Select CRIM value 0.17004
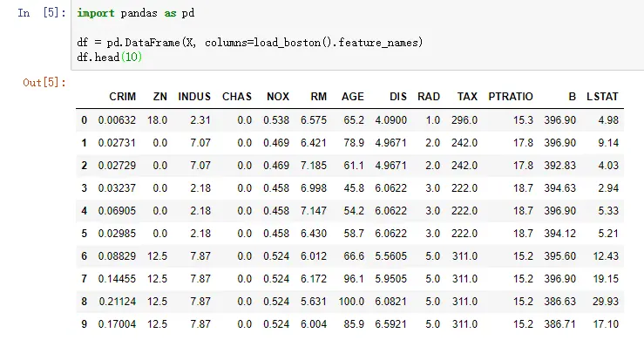644x340 pixels. click(117, 323)
